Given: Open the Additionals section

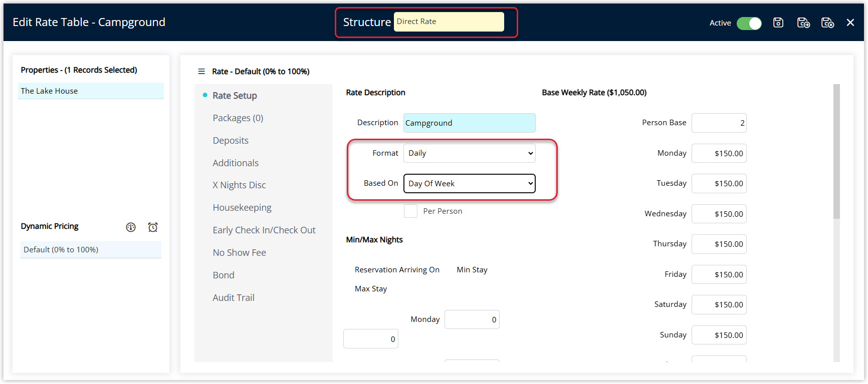Looking at the screenshot, I should [236, 163].
